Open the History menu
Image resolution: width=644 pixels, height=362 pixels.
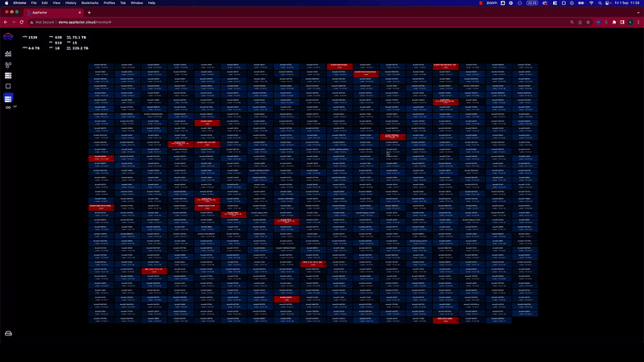(x=71, y=3)
